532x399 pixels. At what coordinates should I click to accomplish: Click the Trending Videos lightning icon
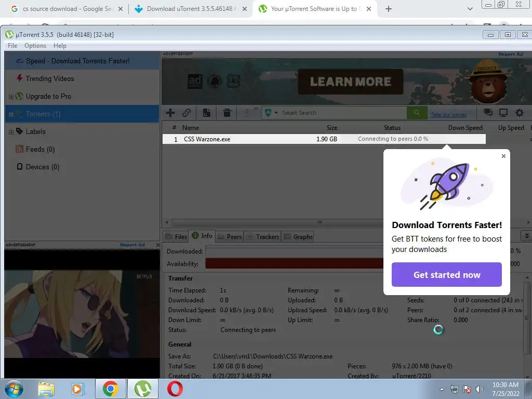click(20, 78)
